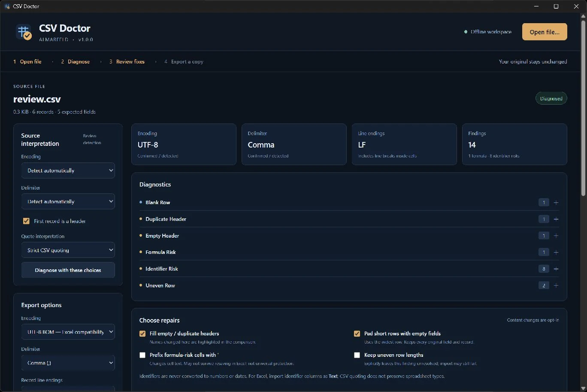This screenshot has height=392, width=587.
Task: Click the 'Open file...' button
Action: [x=545, y=32]
